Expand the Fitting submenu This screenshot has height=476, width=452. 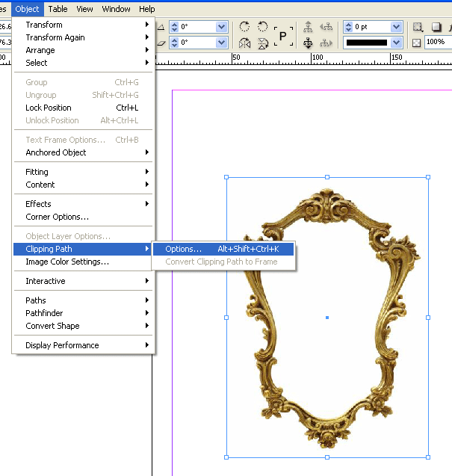[x=83, y=172]
